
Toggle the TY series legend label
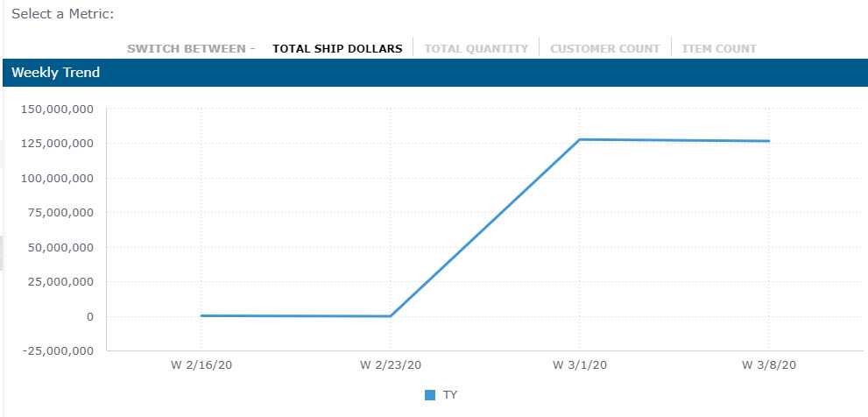[x=450, y=395]
